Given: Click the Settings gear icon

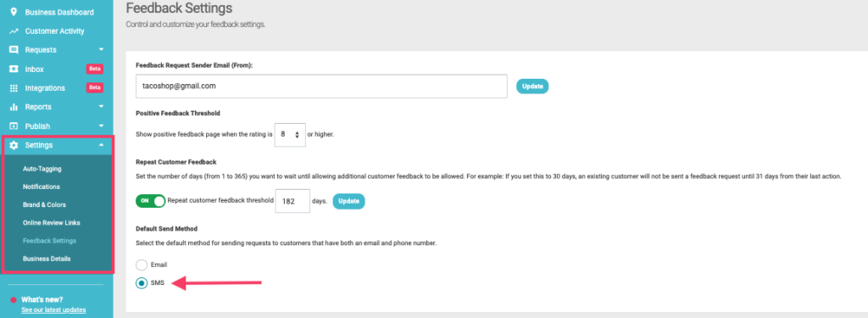Looking at the screenshot, I should click(14, 145).
